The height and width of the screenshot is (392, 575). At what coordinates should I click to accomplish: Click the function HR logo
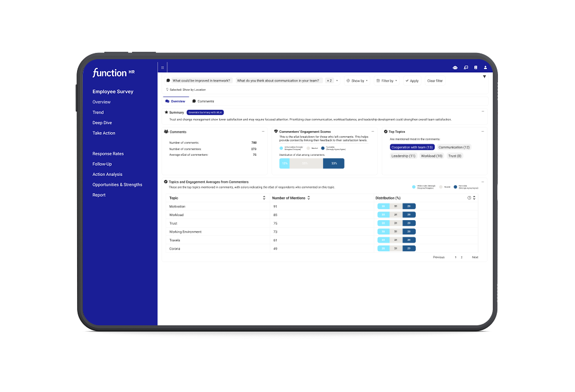click(x=114, y=72)
